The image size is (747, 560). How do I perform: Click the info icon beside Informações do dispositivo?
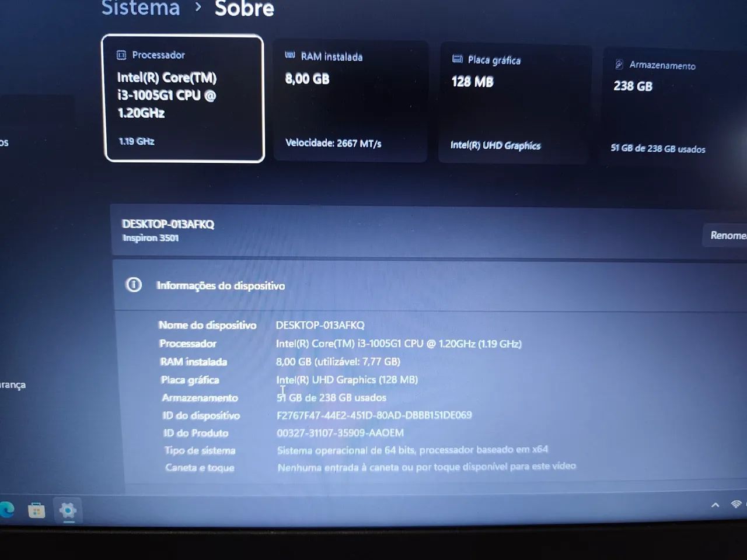coord(134,285)
